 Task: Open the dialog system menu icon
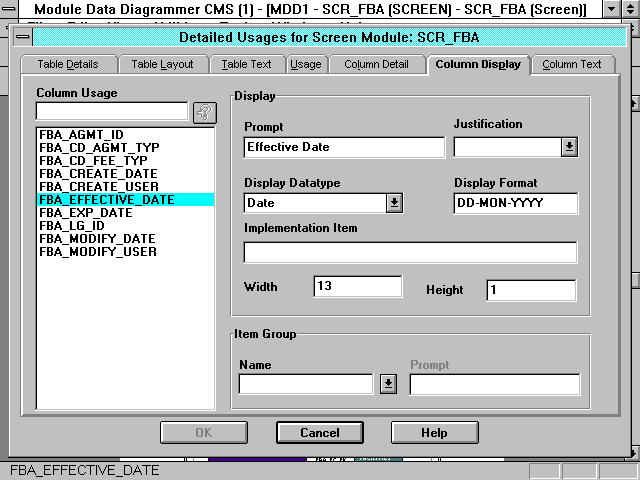[23, 38]
